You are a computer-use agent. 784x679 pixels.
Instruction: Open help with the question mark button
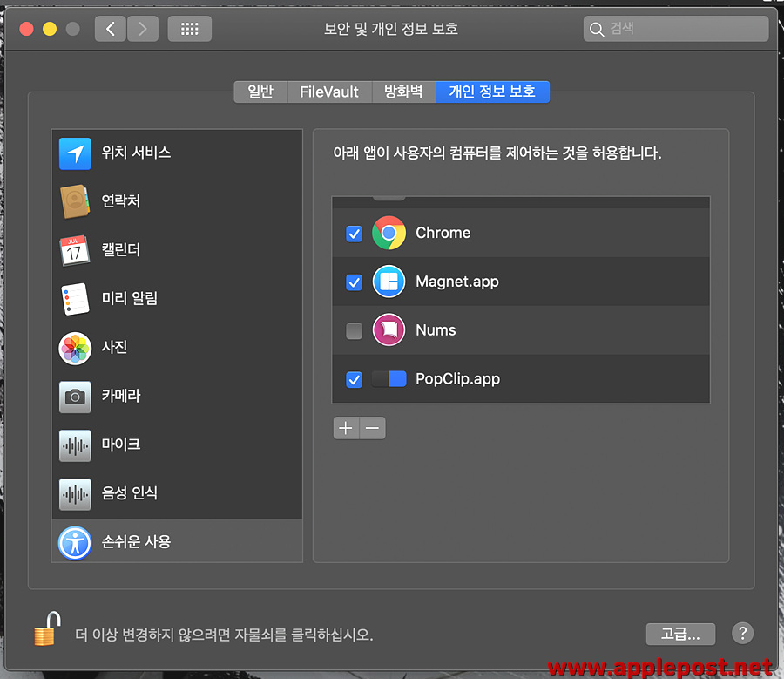pos(742,633)
